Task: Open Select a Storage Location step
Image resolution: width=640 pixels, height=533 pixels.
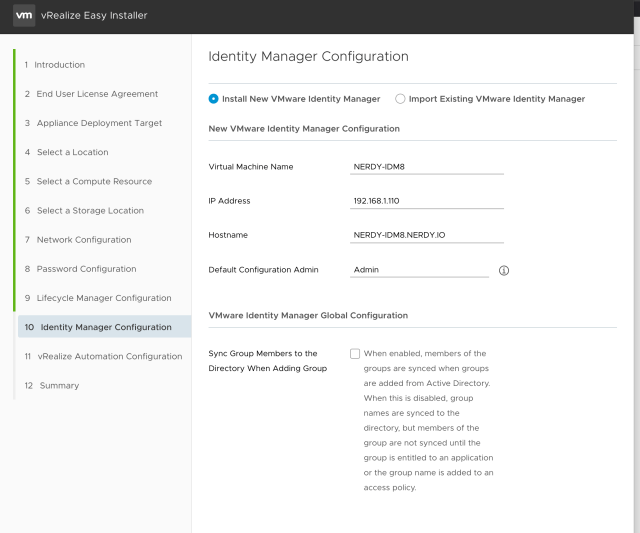Action: click(x=90, y=211)
